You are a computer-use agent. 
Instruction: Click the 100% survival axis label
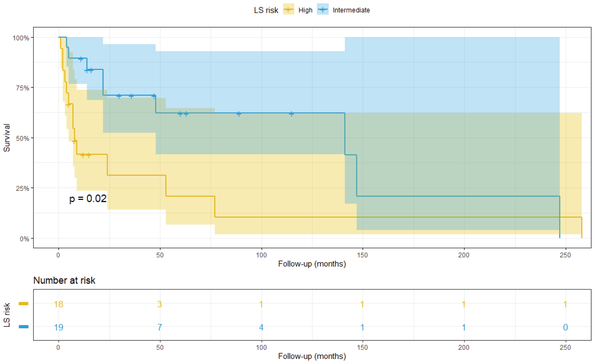(x=21, y=38)
